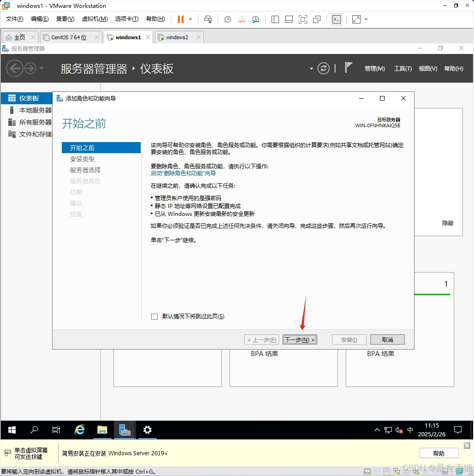The image size is (474, 476).
Task: Click the VMware pause virtual machine icon
Action: coord(181,19)
